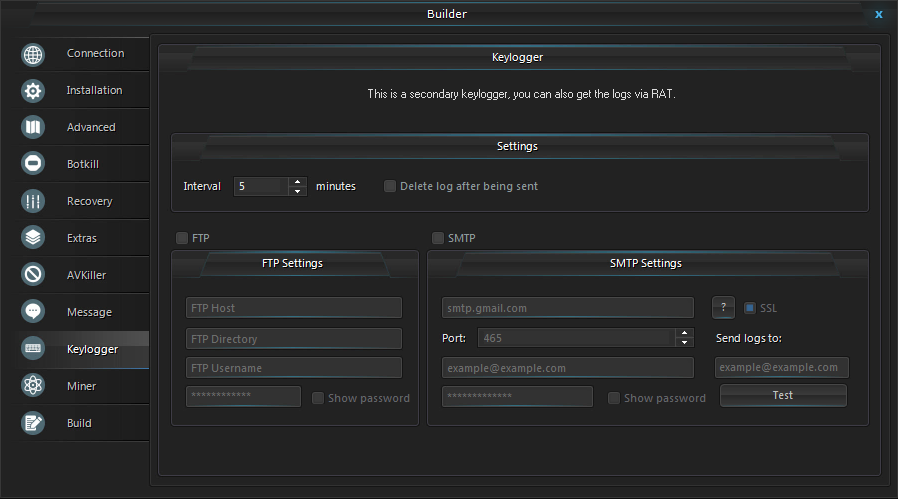
Task: Enable the FTP checkbox
Action: tap(182, 238)
